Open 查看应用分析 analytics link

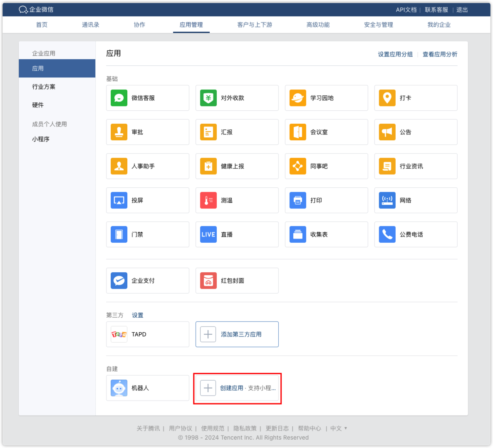coord(439,54)
